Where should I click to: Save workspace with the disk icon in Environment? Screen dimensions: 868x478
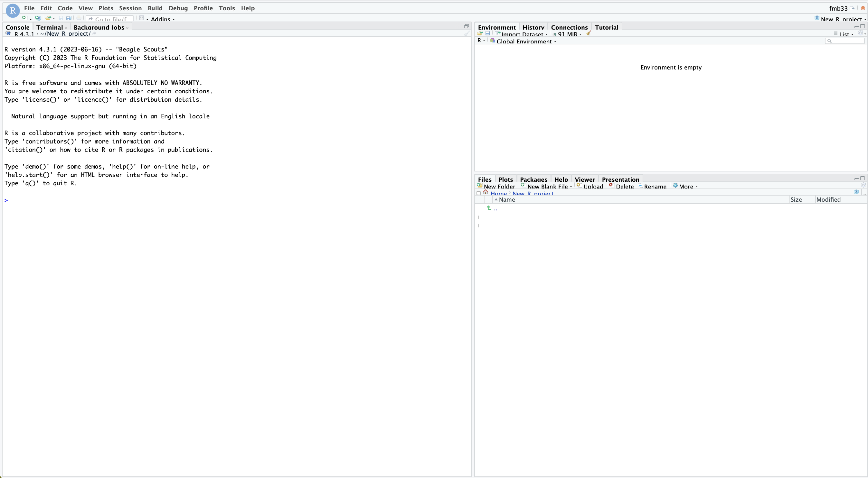coord(488,34)
